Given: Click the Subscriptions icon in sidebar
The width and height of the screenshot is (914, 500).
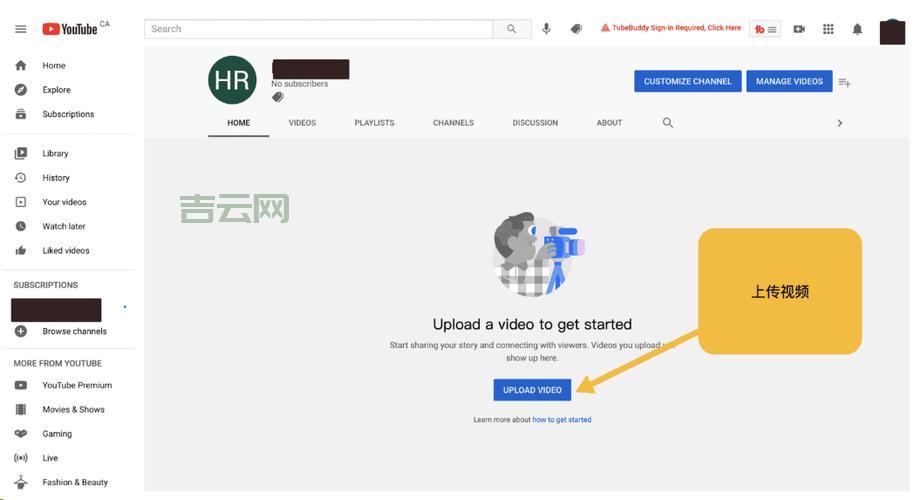Looking at the screenshot, I should pyautogui.click(x=20, y=114).
